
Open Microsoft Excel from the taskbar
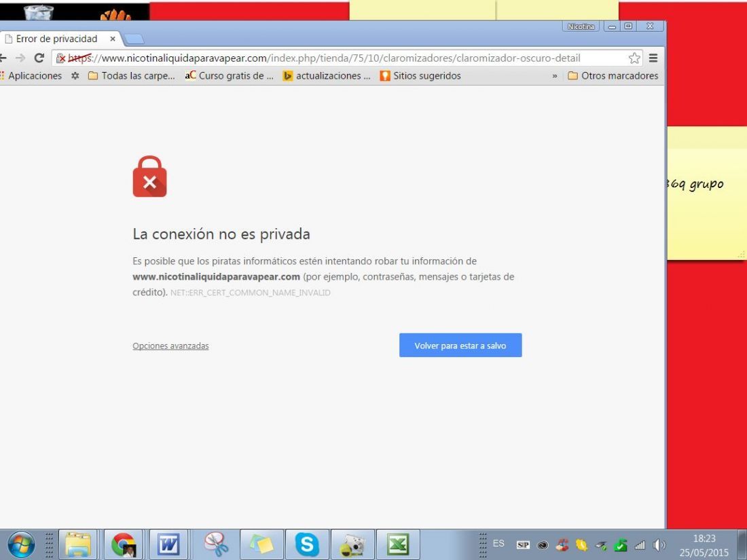(x=398, y=544)
